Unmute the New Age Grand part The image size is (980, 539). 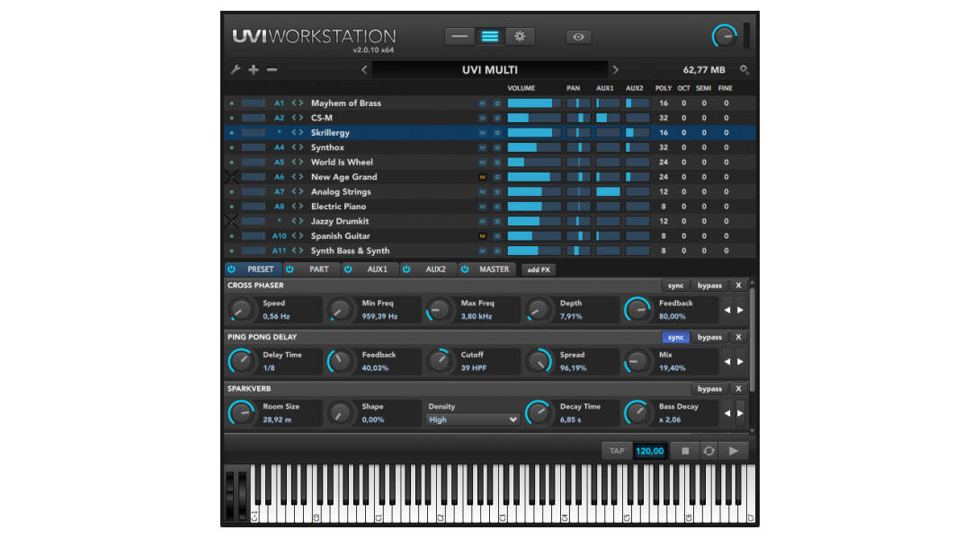coord(483,177)
